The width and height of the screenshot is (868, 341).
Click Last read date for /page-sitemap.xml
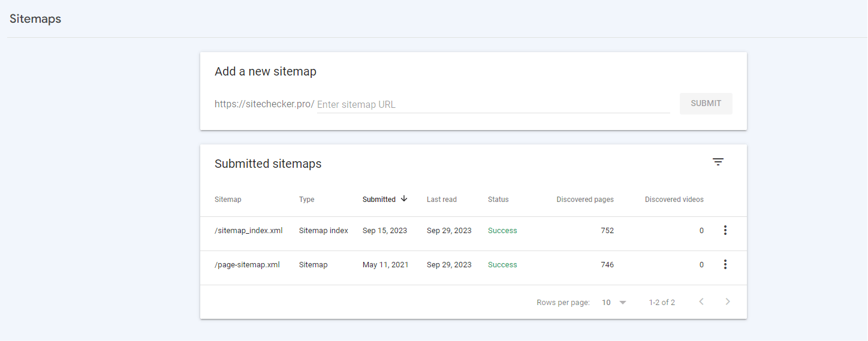449,265
